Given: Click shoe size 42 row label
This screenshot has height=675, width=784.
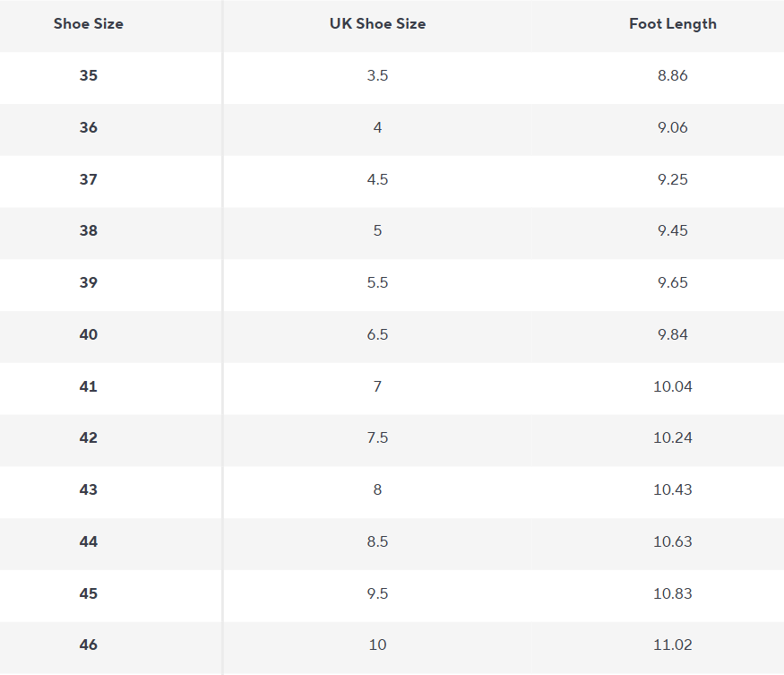Looking at the screenshot, I should coord(89,438).
